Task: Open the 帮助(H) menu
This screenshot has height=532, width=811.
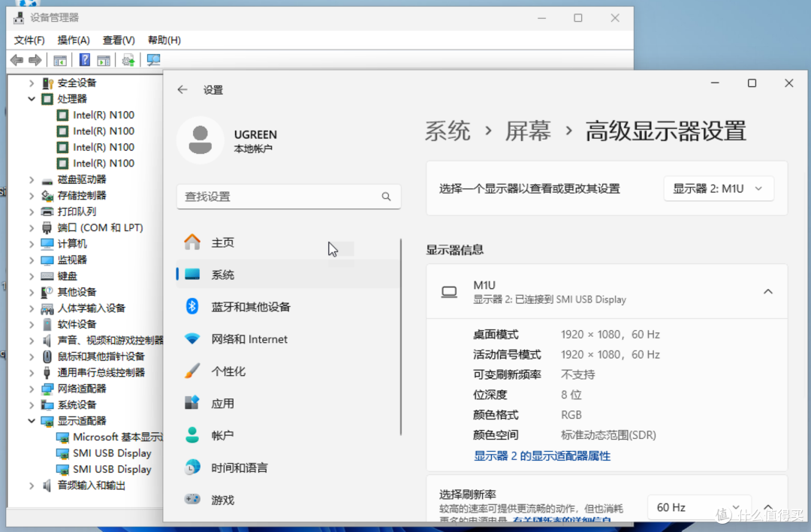Action: (164, 41)
